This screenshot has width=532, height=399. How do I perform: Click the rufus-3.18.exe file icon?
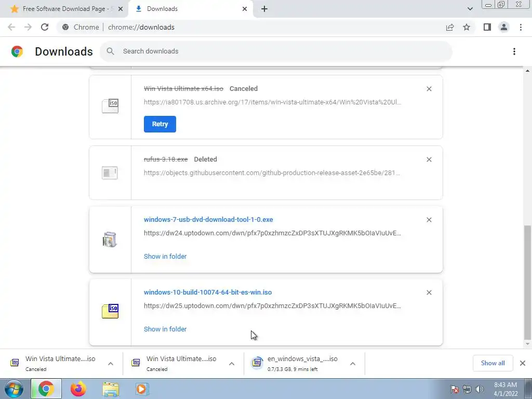(110, 172)
